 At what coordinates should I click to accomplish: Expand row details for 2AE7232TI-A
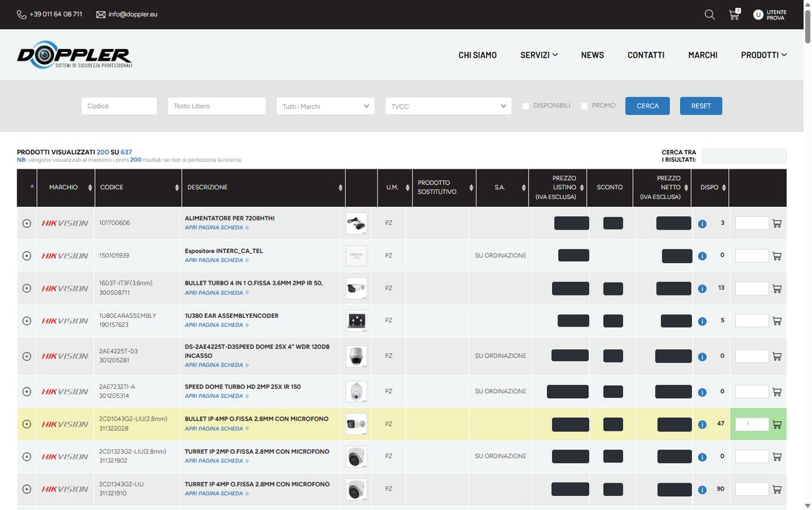[27, 391]
